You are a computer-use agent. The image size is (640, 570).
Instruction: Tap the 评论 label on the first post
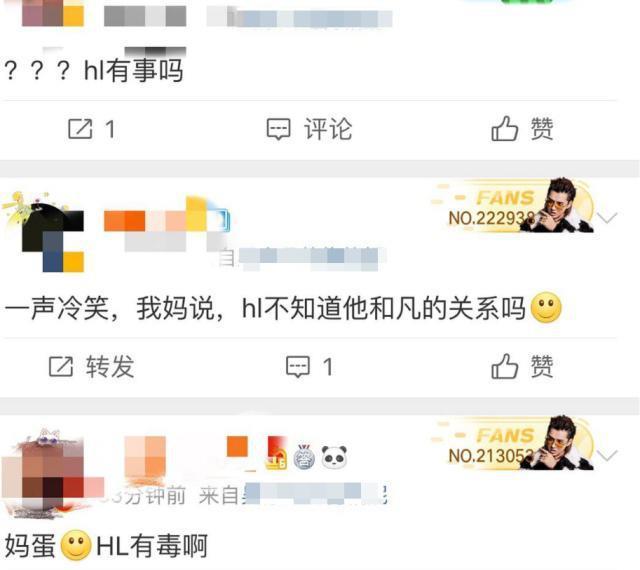tap(328, 129)
